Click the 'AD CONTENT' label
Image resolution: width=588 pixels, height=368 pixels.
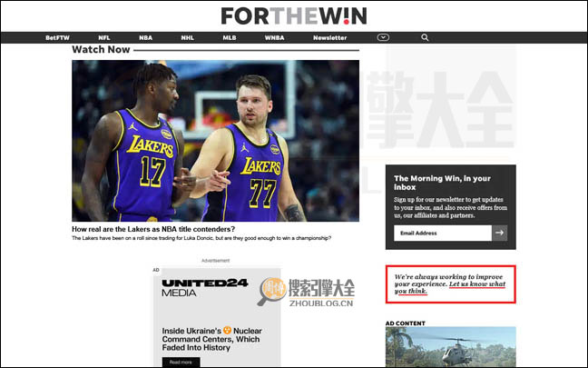click(406, 323)
